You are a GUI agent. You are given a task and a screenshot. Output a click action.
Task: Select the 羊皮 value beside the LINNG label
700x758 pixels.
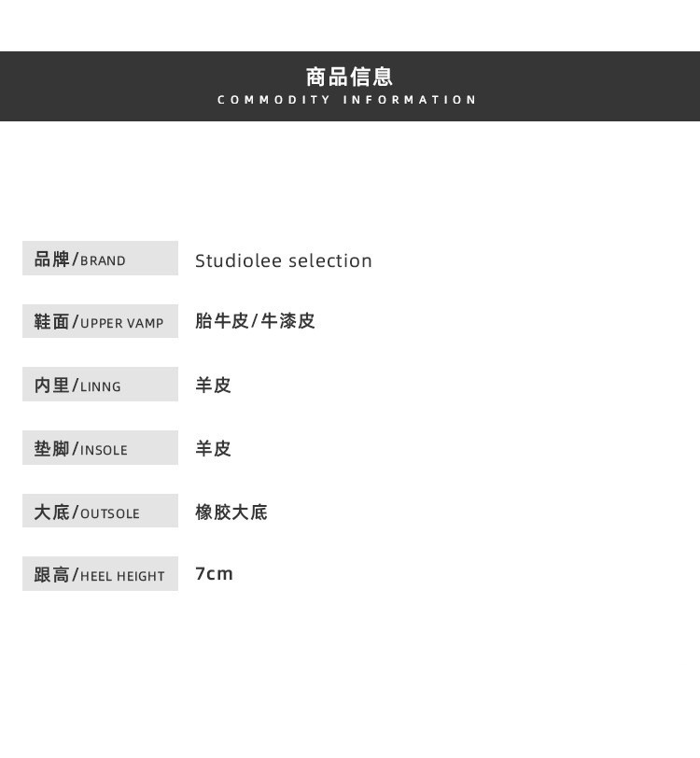tap(213, 385)
